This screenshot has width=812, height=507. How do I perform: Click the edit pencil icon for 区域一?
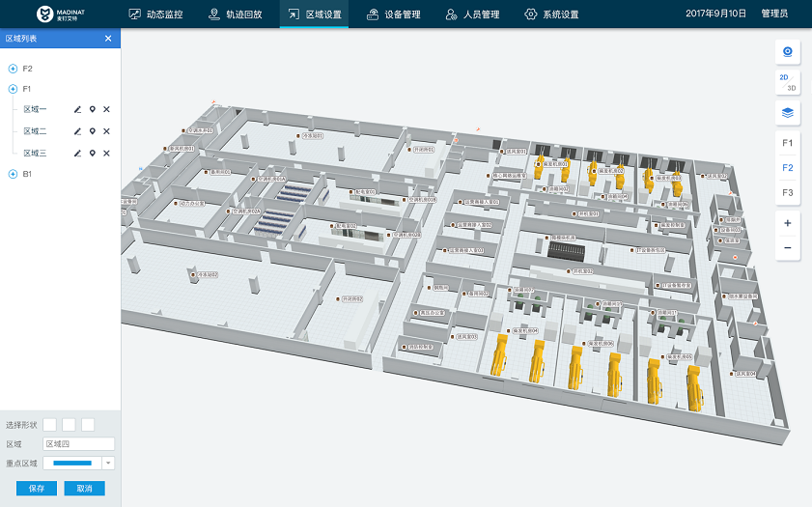click(77, 109)
